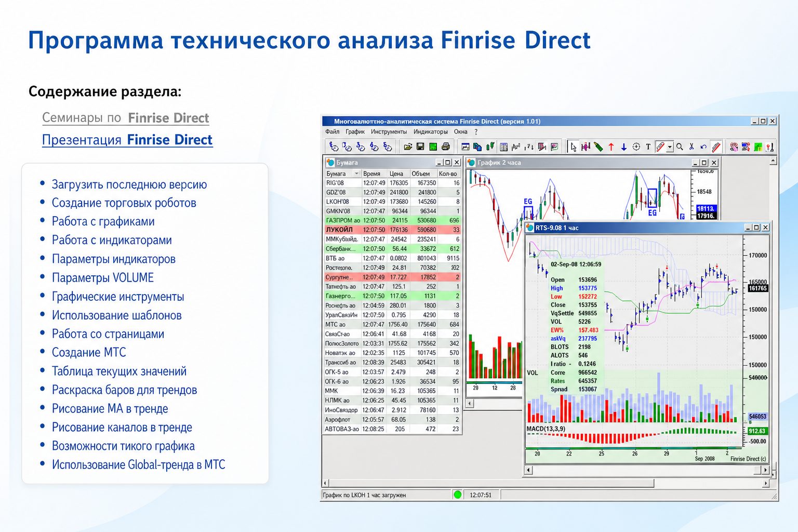Open Рисование каналов в тренде link

pyautogui.click(x=122, y=428)
